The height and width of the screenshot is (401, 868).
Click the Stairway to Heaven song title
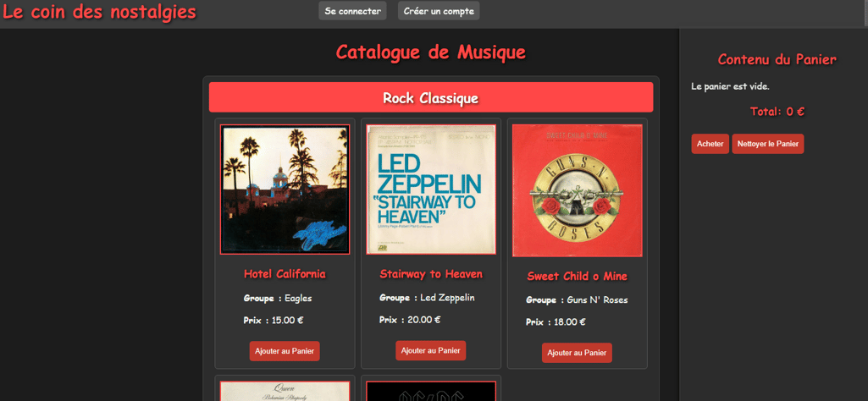(x=431, y=274)
